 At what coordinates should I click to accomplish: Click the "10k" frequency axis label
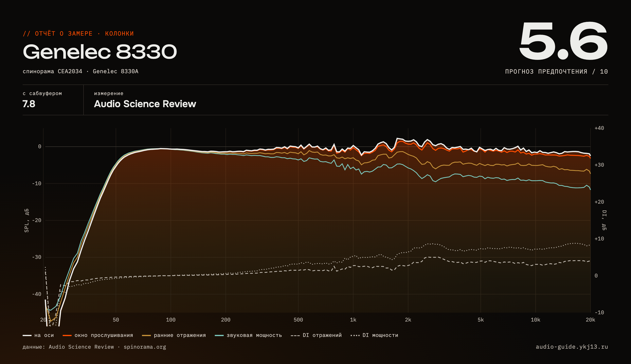[x=536, y=320]
